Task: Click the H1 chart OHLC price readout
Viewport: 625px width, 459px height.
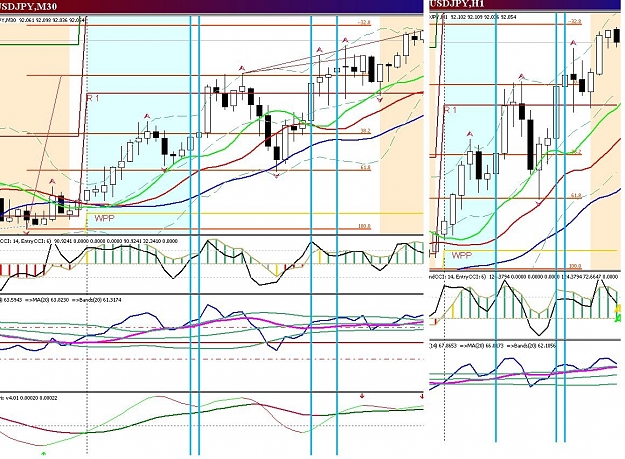Action: coord(473,17)
